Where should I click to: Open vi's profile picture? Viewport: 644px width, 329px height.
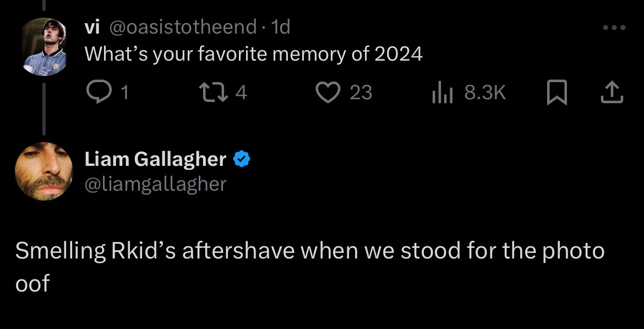[x=44, y=46]
